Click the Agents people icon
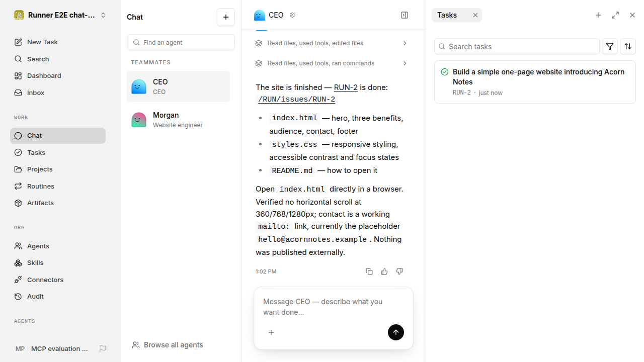644x362 pixels. (18, 246)
